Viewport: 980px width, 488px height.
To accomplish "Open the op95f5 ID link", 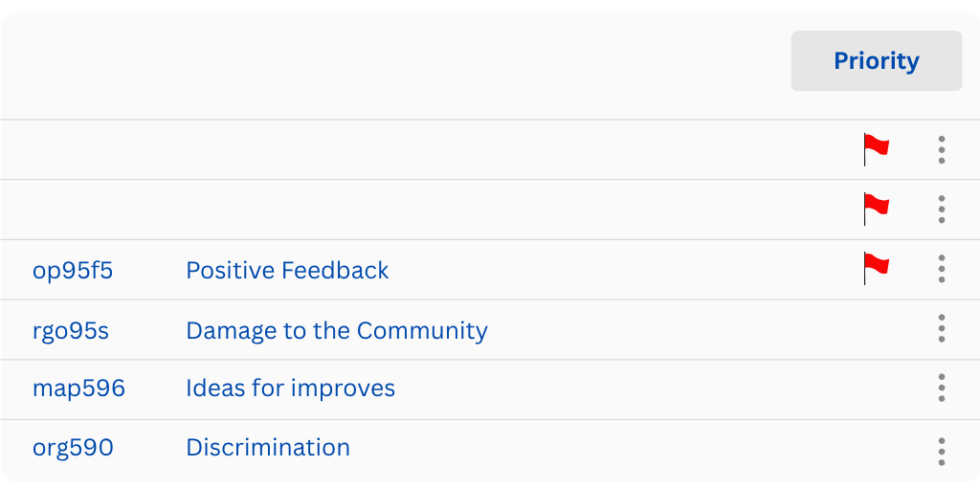I will click(73, 271).
